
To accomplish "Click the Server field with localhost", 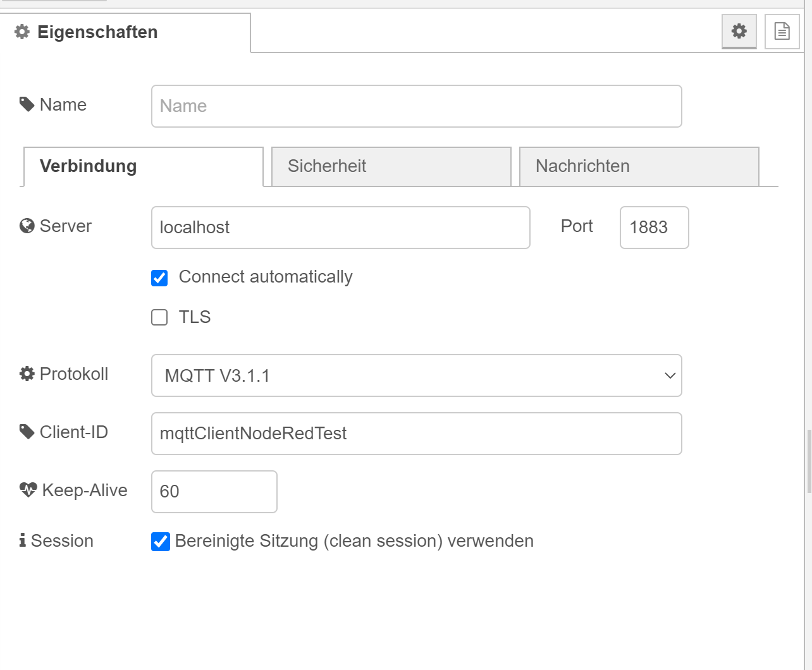I will coord(341,228).
